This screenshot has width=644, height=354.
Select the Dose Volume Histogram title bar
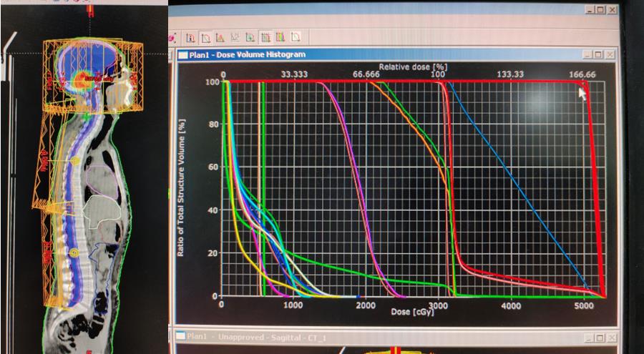coord(358,54)
